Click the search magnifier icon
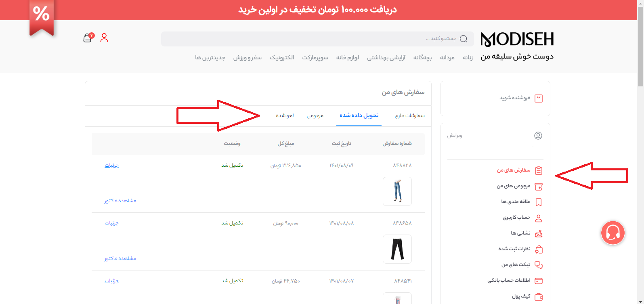This screenshot has width=644, height=304. pyautogui.click(x=464, y=39)
